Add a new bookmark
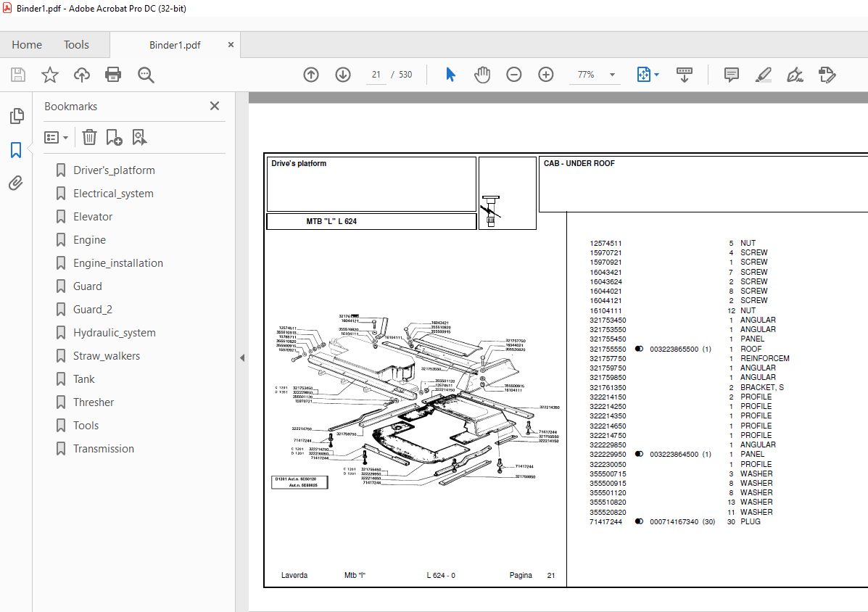Viewport: 868px width, 612px height. [x=114, y=137]
